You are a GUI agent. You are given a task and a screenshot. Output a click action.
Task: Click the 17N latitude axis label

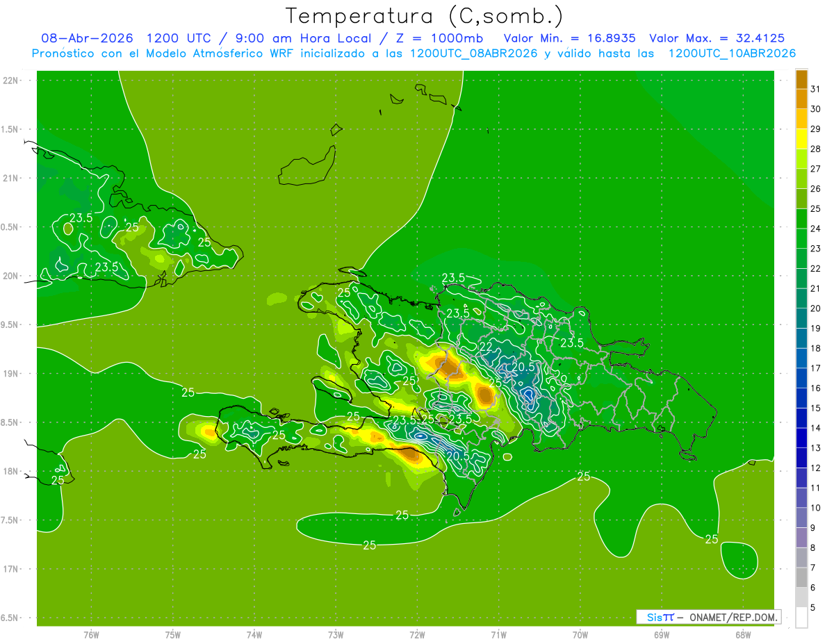pyautogui.click(x=11, y=569)
